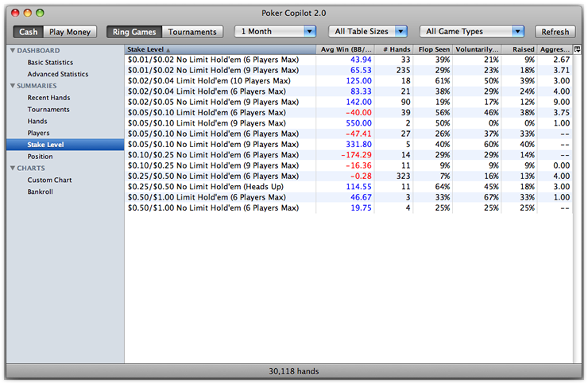The image size is (588, 384).
Task: Select the $0.10/$0.25 No Limit Hold'em (6 Players Max) row
Action: pyautogui.click(x=348, y=155)
